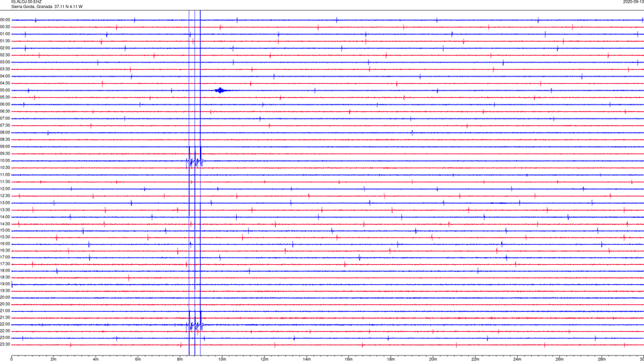
Task: Click the 19:30 time label
Action: coord(5,290)
